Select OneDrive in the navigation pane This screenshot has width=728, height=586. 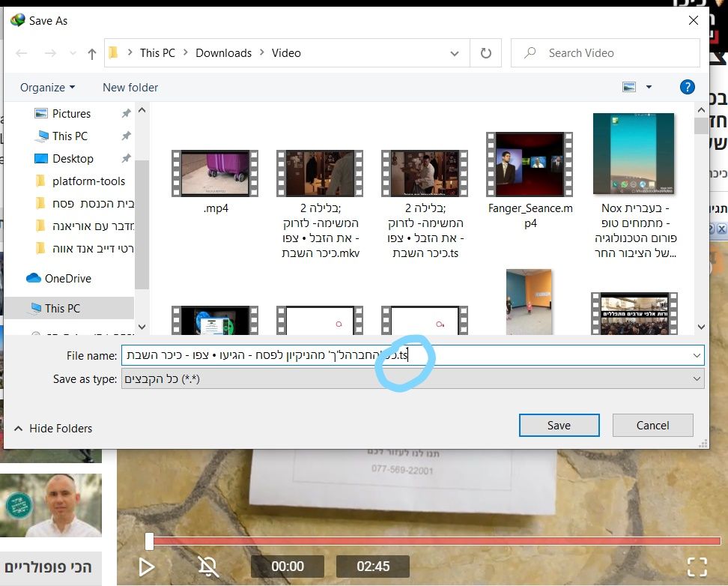coord(68,278)
